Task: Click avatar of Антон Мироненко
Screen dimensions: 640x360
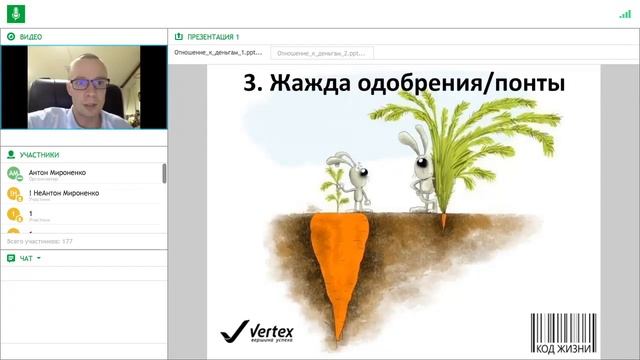Action: pos(14,174)
